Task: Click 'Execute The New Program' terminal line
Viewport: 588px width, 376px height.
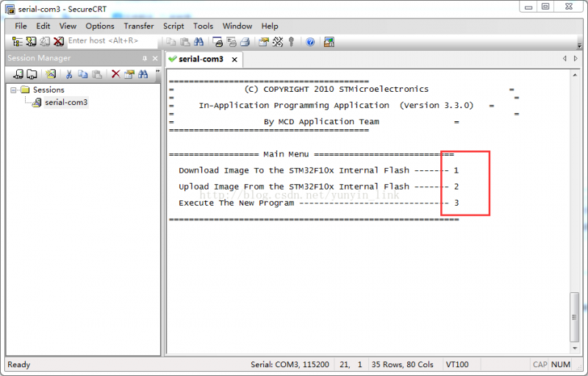Action: [318, 203]
